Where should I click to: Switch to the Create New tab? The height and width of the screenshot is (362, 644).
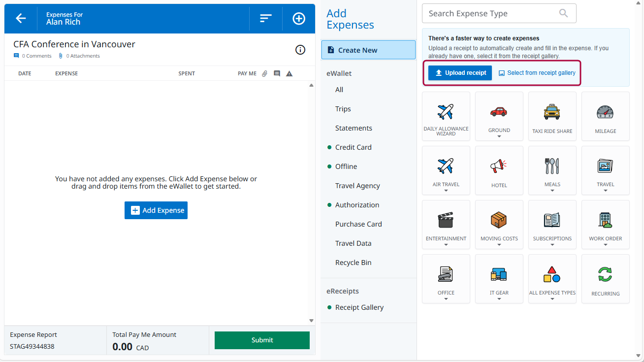pos(368,49)
